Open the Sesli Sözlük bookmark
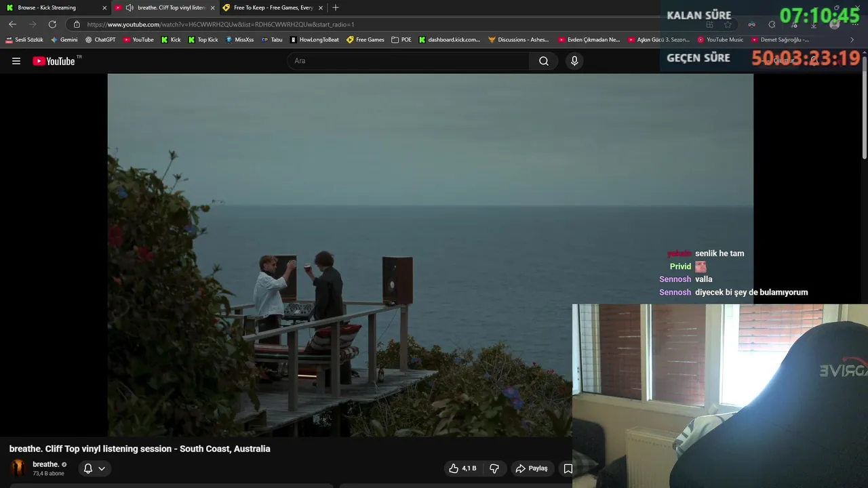The width and height of the screenshot is (868, 488). (24, 40)
